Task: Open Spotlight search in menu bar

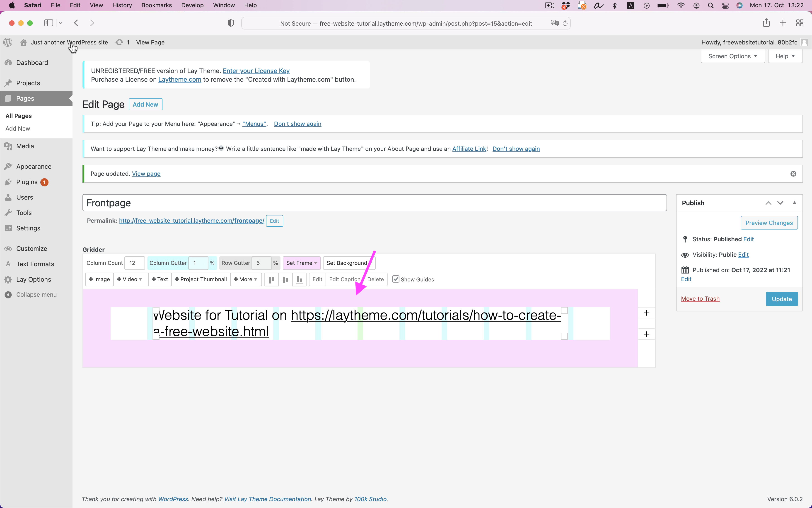Action: pos(711,5)
